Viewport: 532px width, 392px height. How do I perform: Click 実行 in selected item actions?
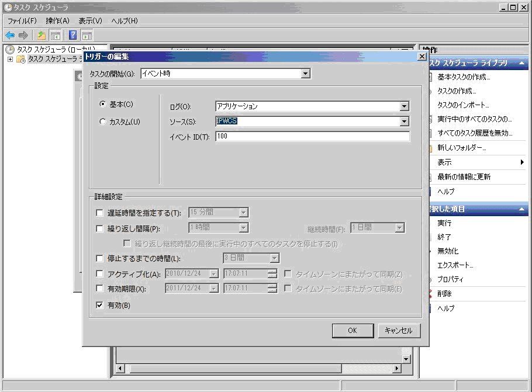[444, 223]
